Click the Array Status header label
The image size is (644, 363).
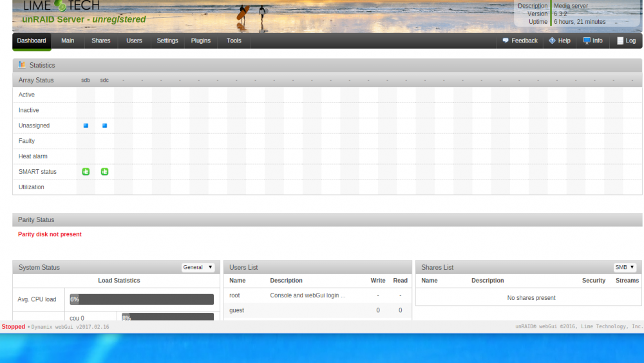pos(35,80)
